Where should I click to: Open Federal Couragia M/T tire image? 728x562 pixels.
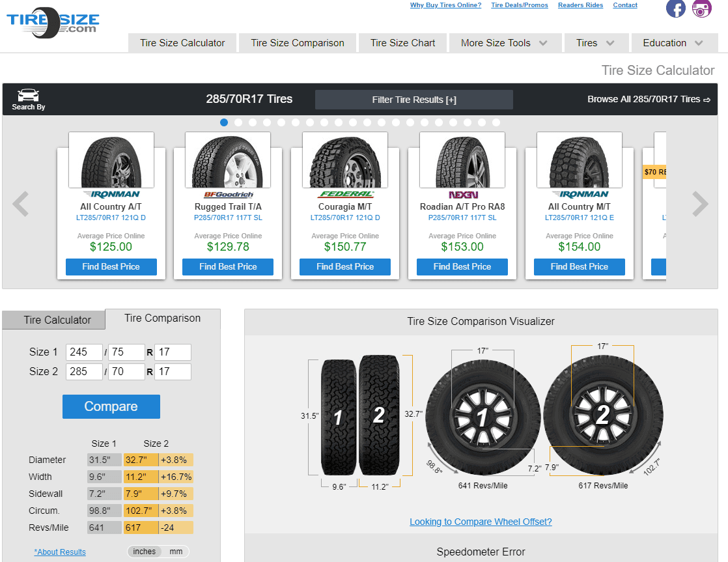(345, 160)
